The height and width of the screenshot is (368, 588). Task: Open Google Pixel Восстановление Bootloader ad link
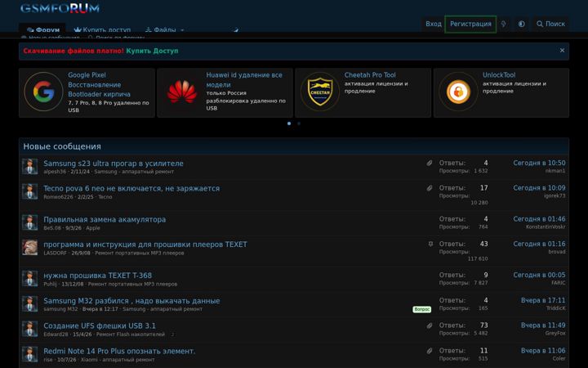tap(99, 84)
